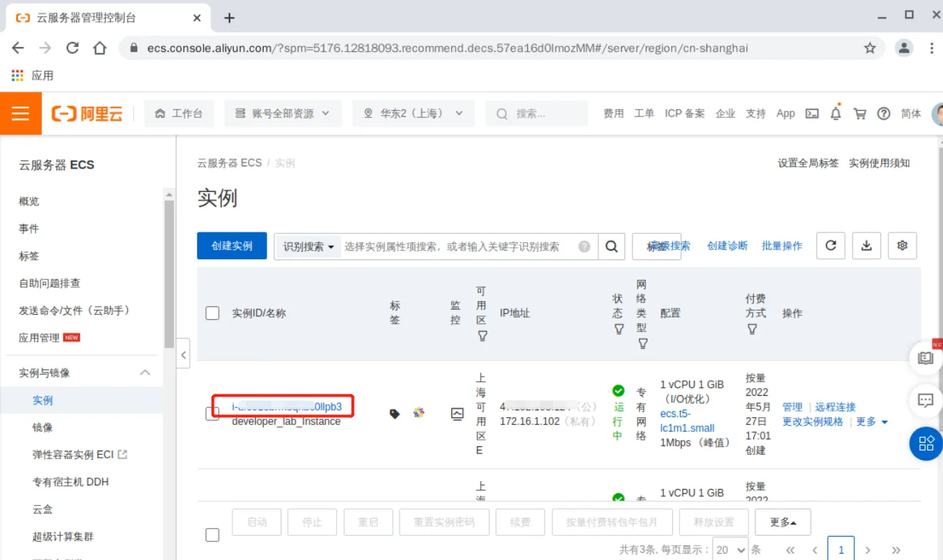Image resolution: width=943 pixels, height=560 pixels.
Task: Open the 应用 apps shortcut in bookmarks bar
Action: [33, 75]
